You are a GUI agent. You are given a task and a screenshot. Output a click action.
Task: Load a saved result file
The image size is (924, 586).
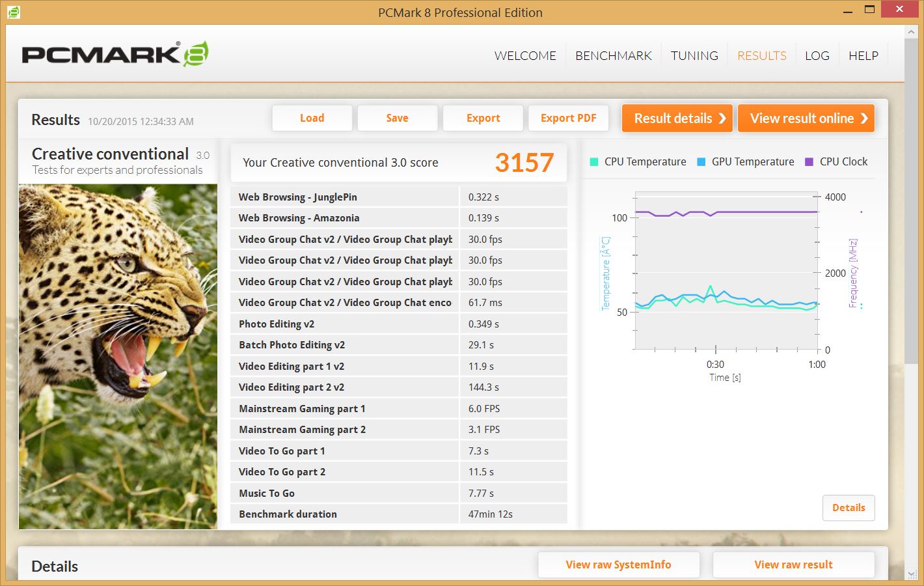[x=312, y=119]
